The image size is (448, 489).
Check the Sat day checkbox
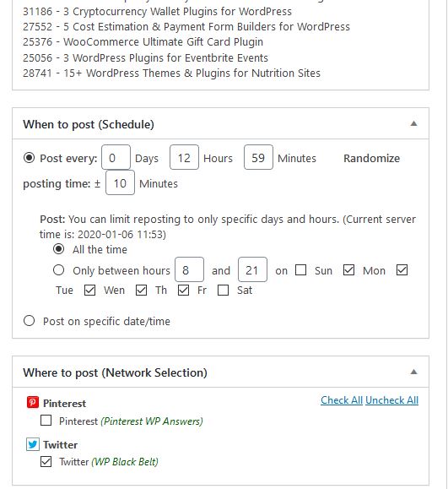pos(223,290)
